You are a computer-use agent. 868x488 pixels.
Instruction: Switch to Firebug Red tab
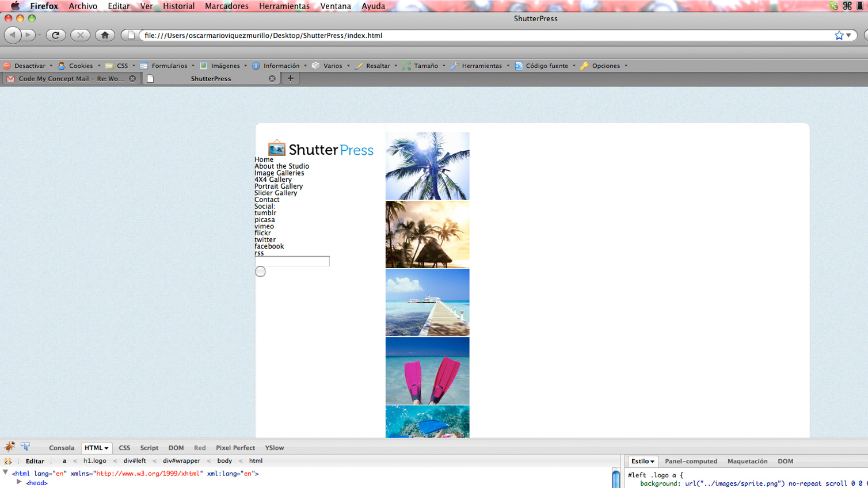[x=200, y=448]
